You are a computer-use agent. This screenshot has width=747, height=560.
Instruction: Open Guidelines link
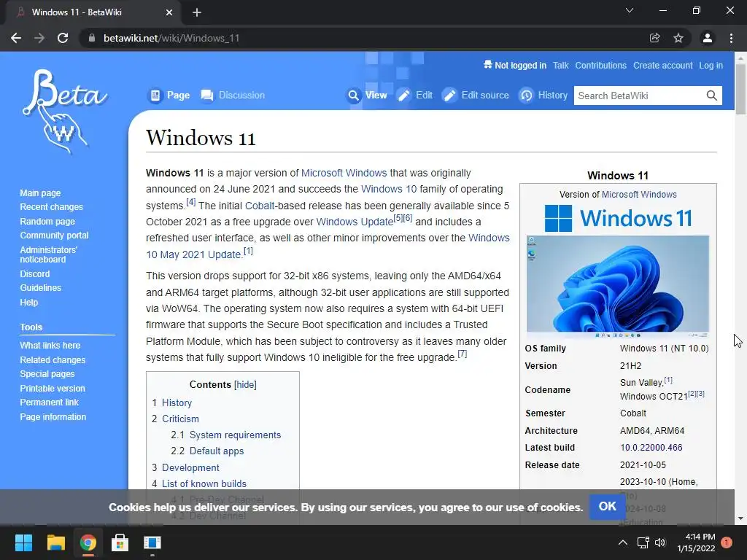41,287
